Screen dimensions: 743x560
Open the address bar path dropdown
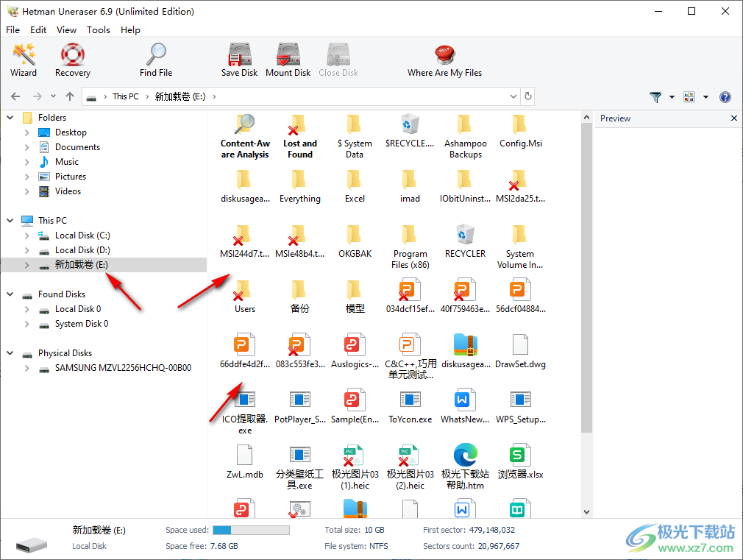point(513,96)
